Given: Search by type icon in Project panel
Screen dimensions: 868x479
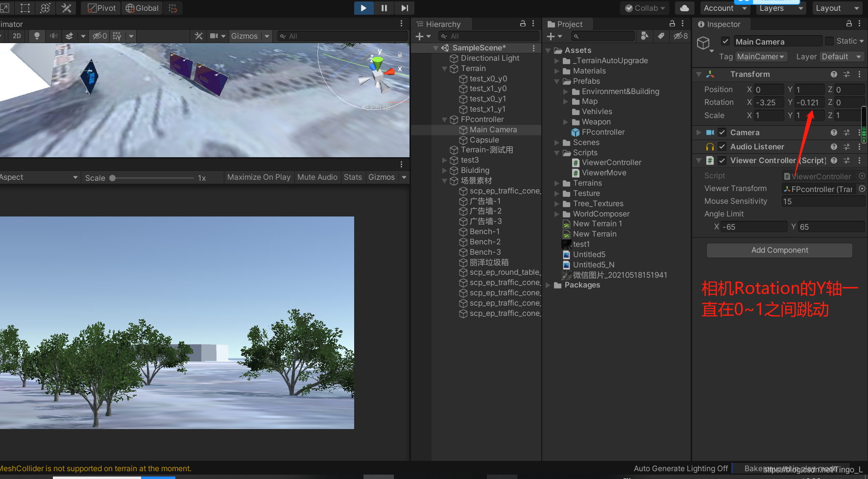Looking at the screenshot, I should [x=645, y=36].
